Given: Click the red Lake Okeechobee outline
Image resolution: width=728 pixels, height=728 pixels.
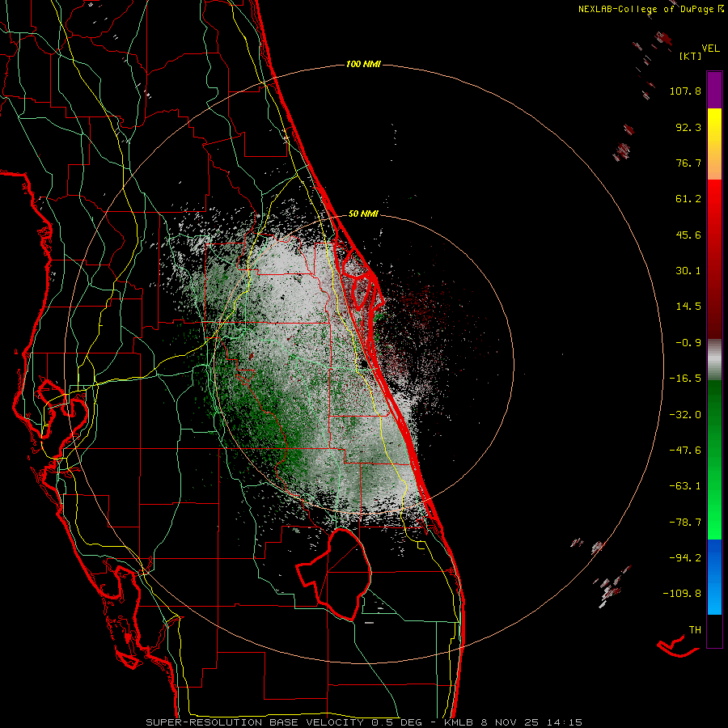Looking at the screenshot, I should (334, 574).
